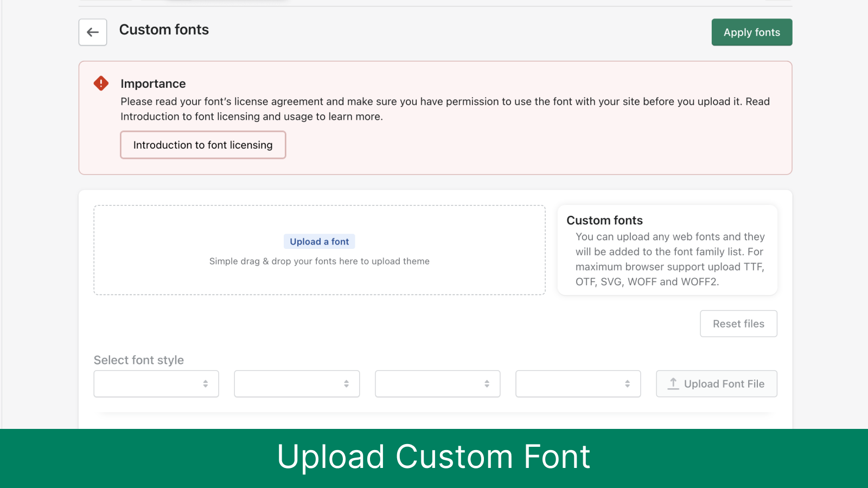868x488 pixels.
Task: Click the drag & drop hint text
Action: (x=319, y=261)
